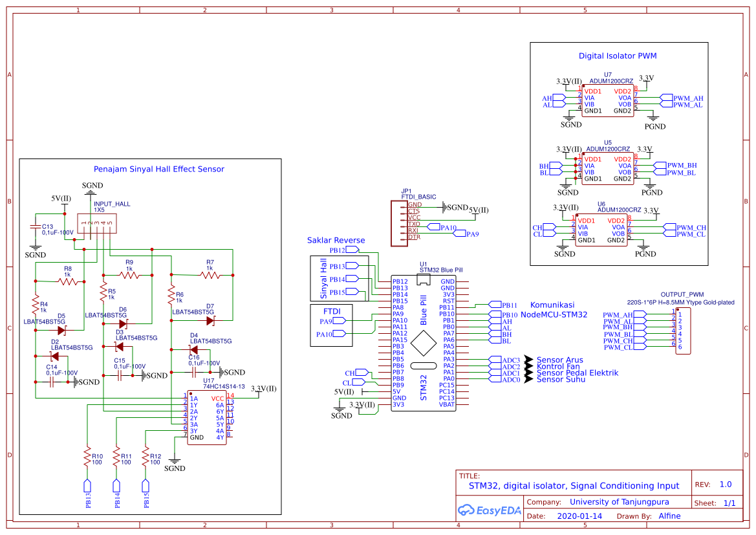Screen dimensions: 756x535
Task: Click the date field 2020-01-14
Action: tap(579, 516)
